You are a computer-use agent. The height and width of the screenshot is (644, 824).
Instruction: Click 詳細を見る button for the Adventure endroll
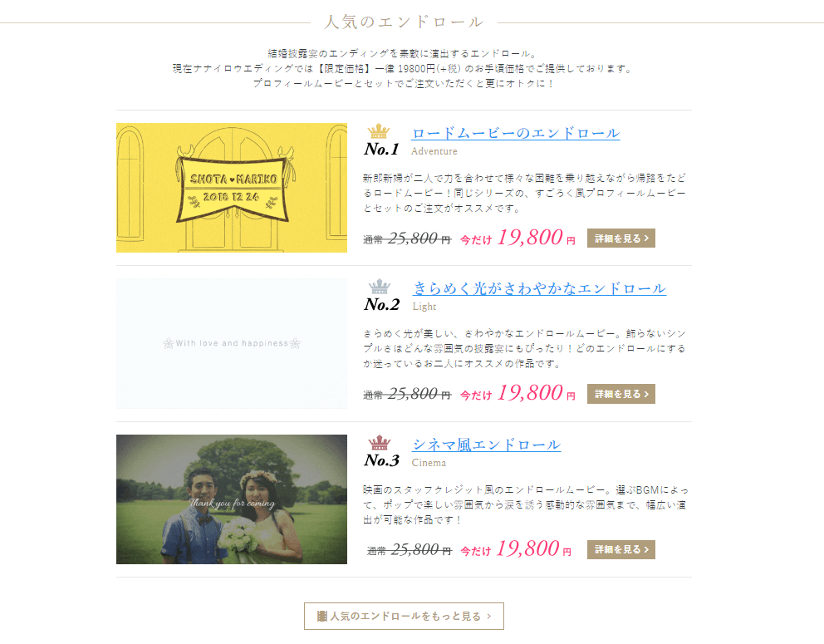point(621,238)
